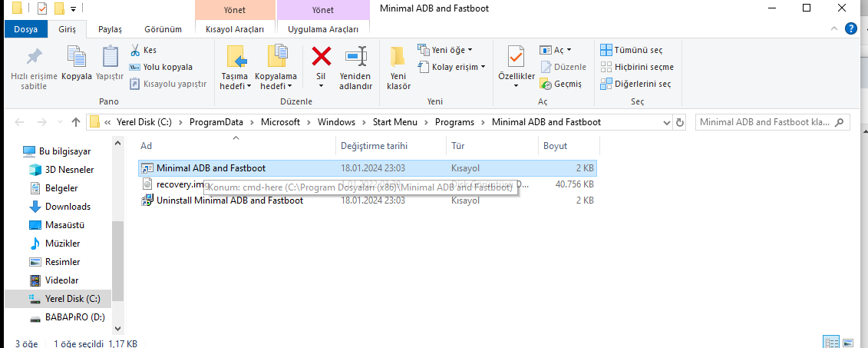The height and width of the screenshot is (348, 868).
Task: Open BABAPiRO (D:) drive in sidebar
Action: point(67,317)
